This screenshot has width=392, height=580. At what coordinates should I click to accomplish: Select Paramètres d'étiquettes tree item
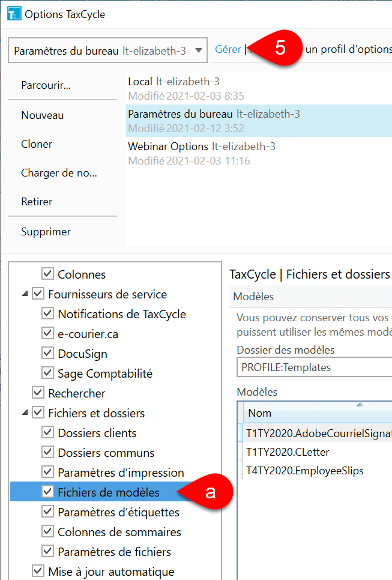click(x=118, y=512)
